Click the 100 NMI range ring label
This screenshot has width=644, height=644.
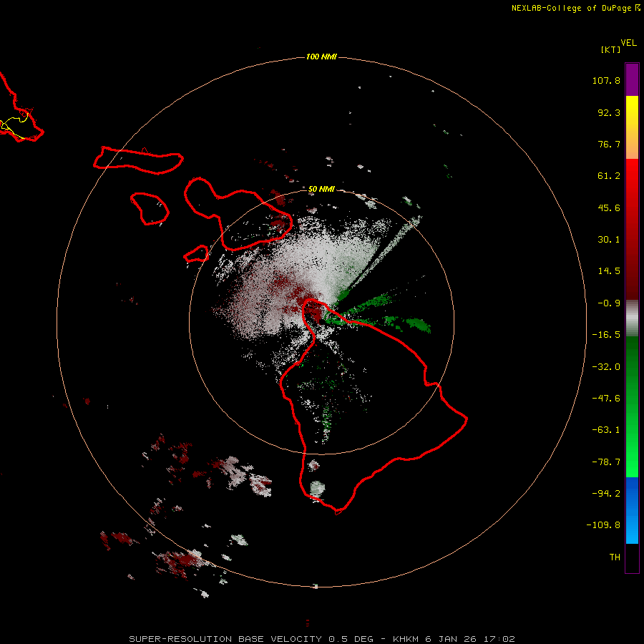point(321,57)
